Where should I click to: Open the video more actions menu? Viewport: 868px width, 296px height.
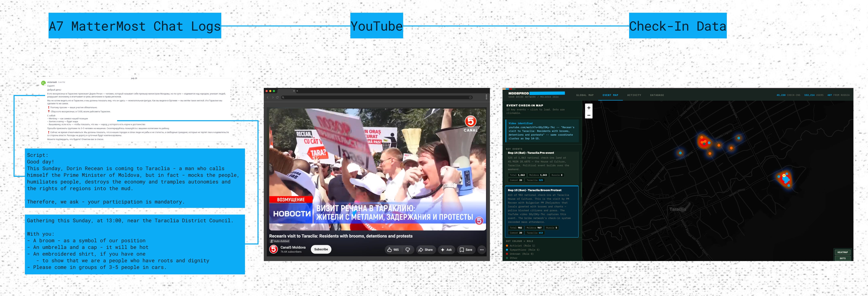pyautogui.click(x=482, y=250)
